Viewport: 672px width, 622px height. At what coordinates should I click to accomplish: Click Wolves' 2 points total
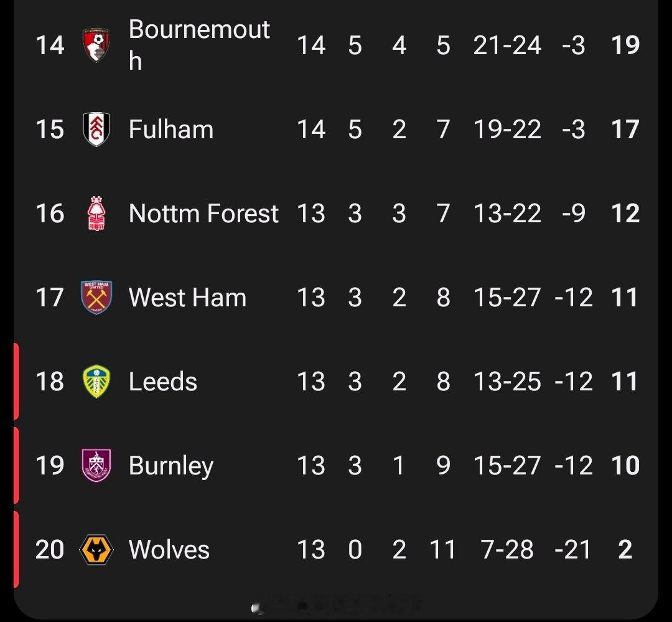pos(625,549)
